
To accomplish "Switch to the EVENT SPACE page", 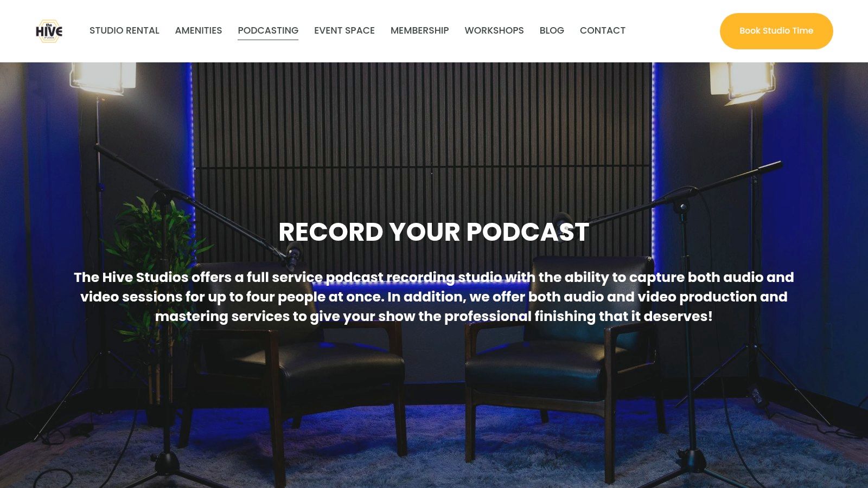I will tap(344, 31).
